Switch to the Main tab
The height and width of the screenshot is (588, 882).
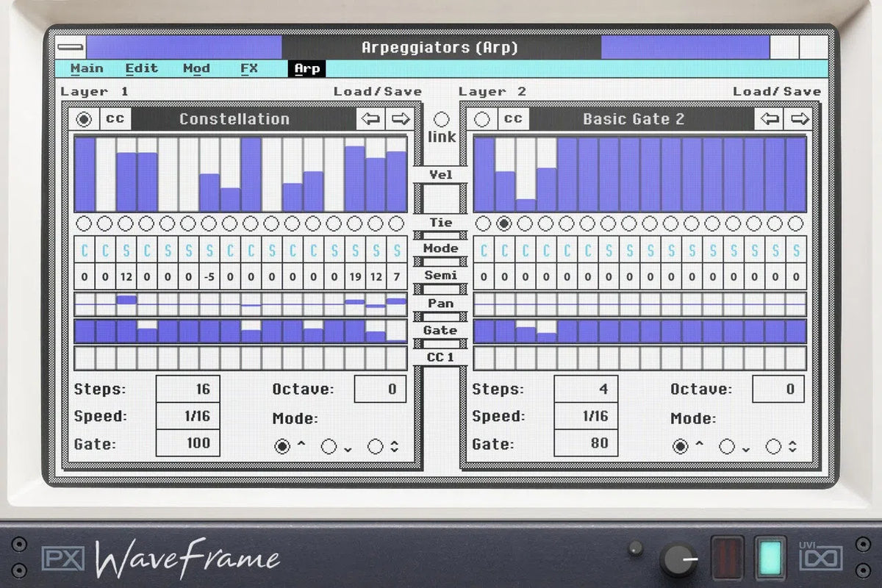pos(87,68)
